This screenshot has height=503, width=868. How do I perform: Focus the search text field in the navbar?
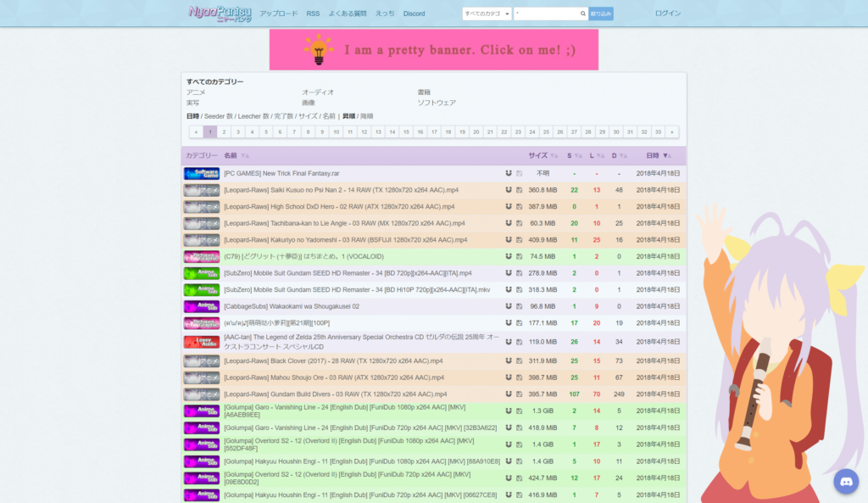click(x=547, y=14)
